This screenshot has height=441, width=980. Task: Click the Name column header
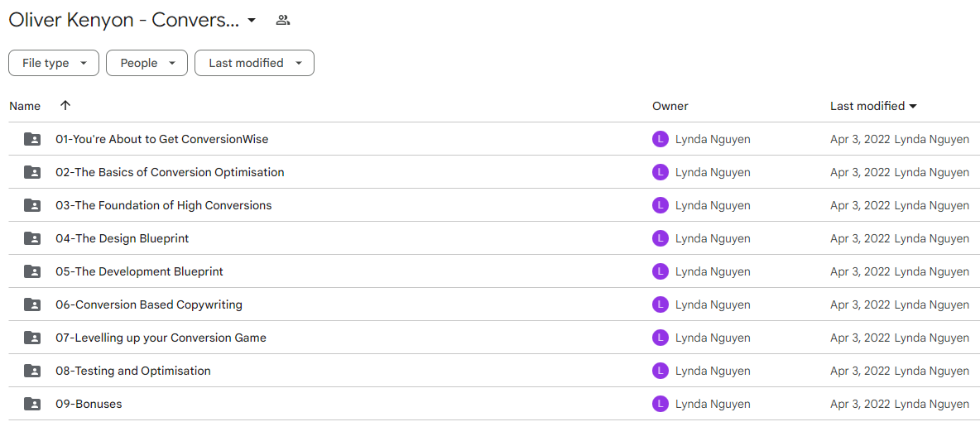25,106
